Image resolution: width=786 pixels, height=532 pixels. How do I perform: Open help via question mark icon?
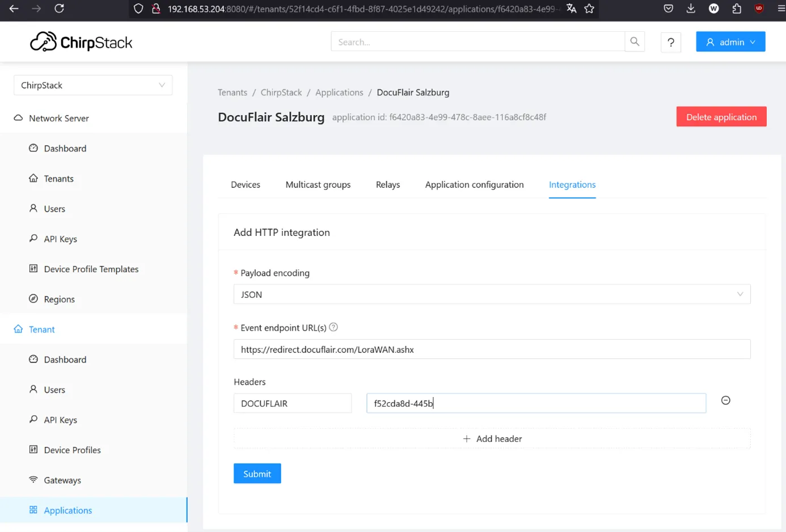671,42
